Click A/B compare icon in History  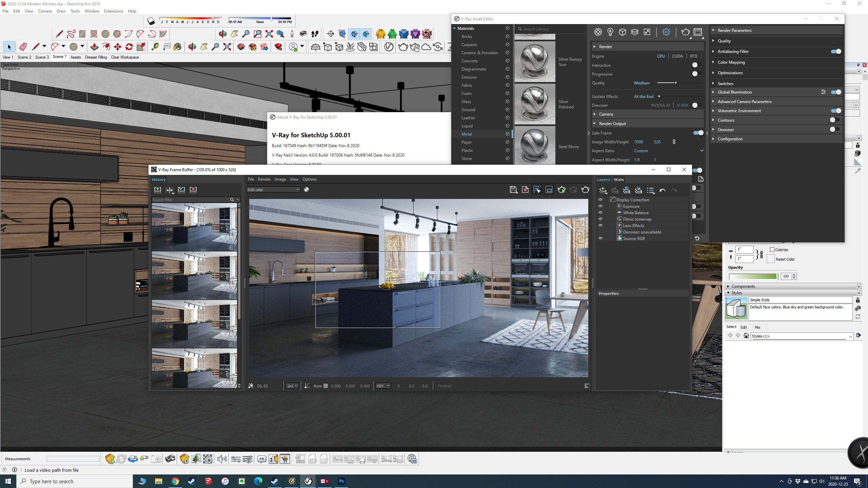click(x=170, y=189)
